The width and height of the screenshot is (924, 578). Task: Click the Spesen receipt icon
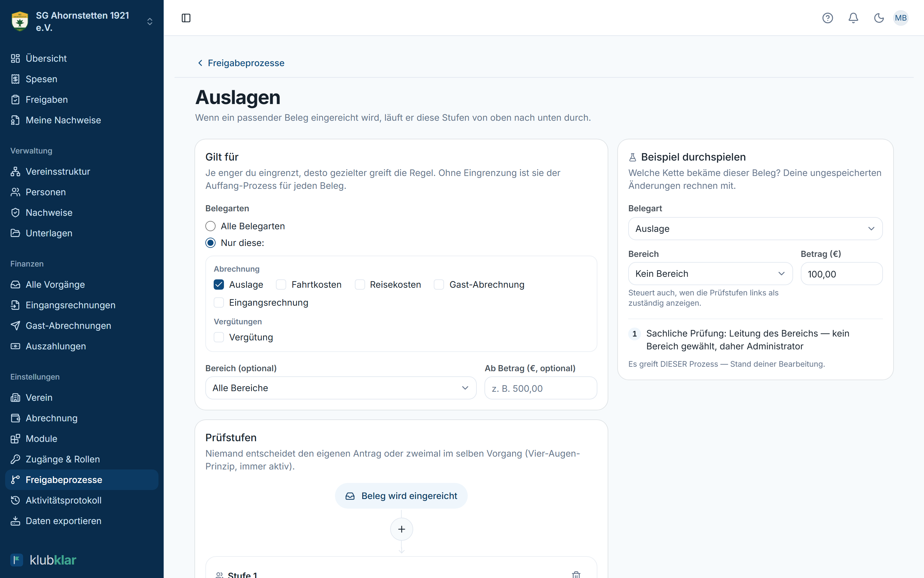pos(15,79)
